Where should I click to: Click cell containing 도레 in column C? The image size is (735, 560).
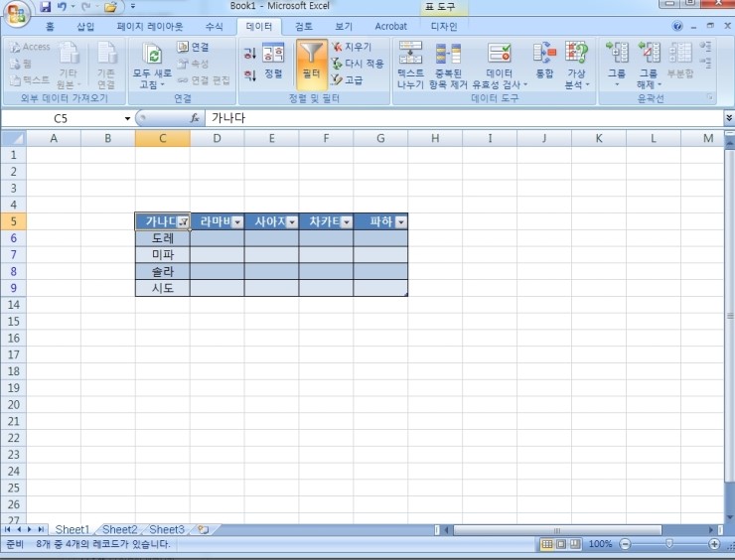tap(163, 238)
